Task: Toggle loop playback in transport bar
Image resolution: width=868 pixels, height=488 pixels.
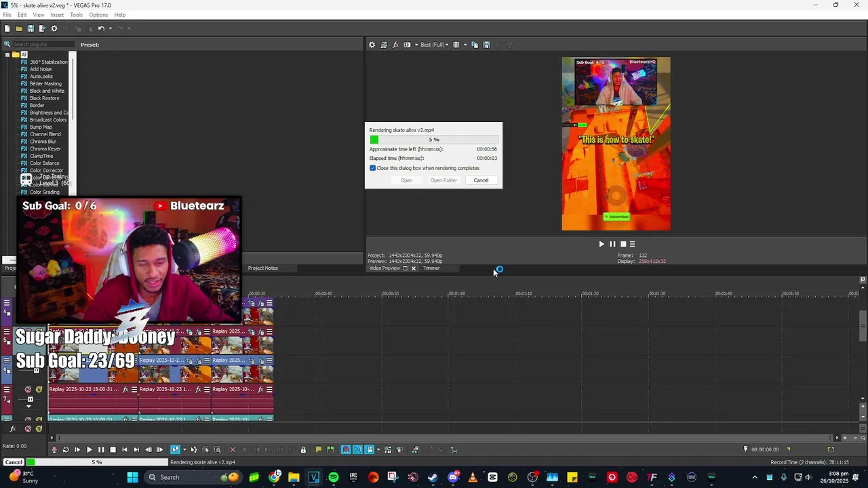Action: [66, 449]
